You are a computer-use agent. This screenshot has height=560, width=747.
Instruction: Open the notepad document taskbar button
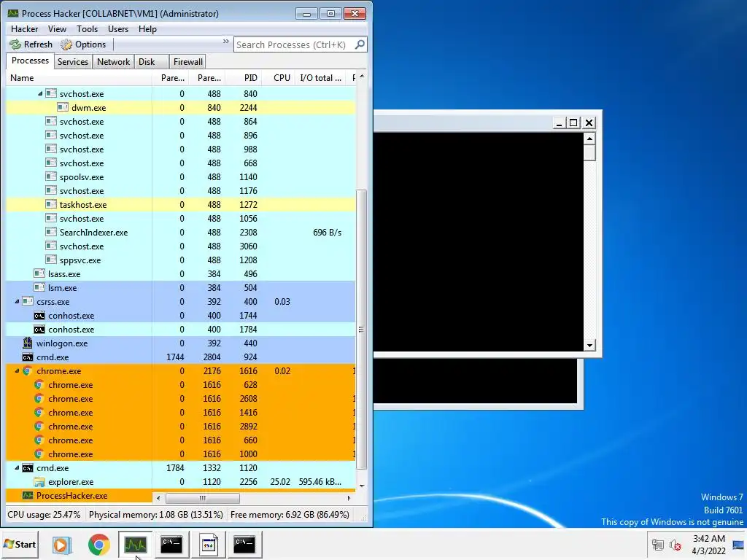click(x=208, y=544)
